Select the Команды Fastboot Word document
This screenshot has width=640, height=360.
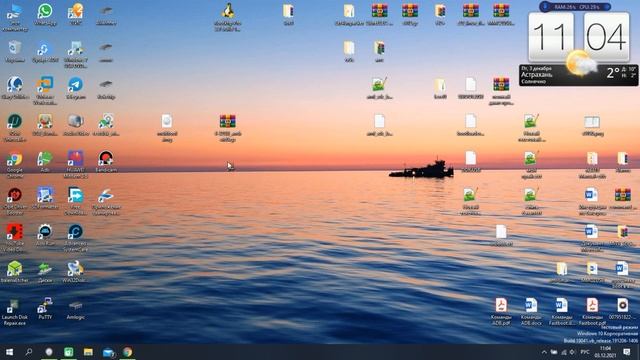(562, 311)
